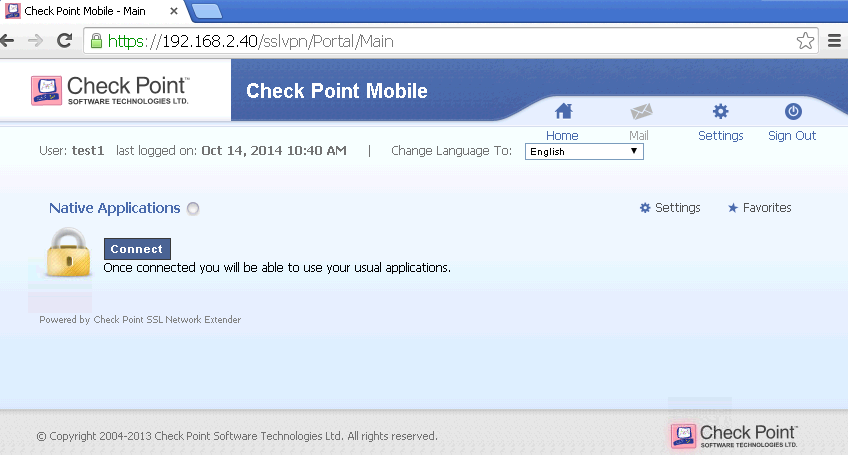Viewport: 848px width, 455px height.
Task: Click the Check Point Mobile banner title
Action: point(336,91)
